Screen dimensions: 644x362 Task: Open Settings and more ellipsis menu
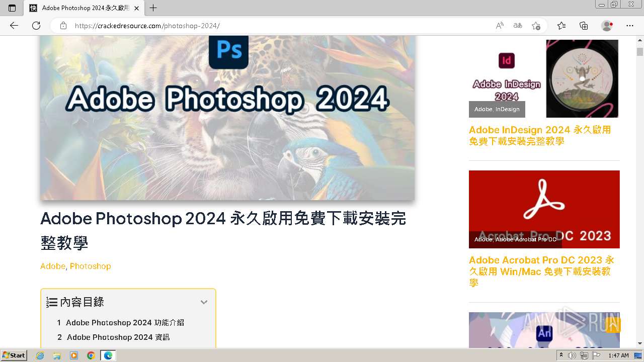[x=630, y=26]
